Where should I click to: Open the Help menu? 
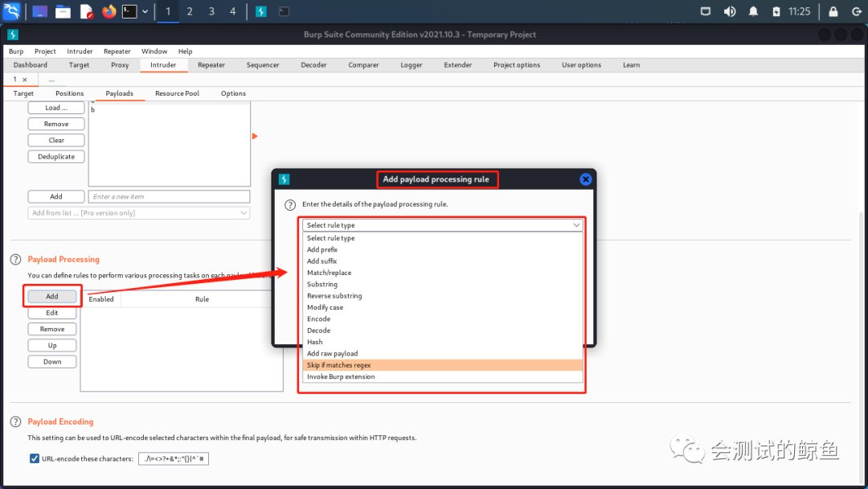(x=185, y=51)
